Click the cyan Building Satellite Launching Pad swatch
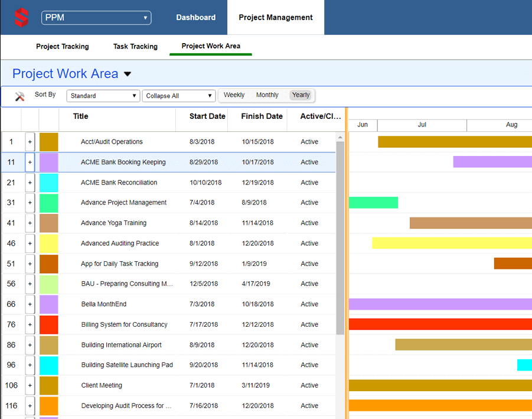This screenshot has width=532, height=419. point(48,365)
